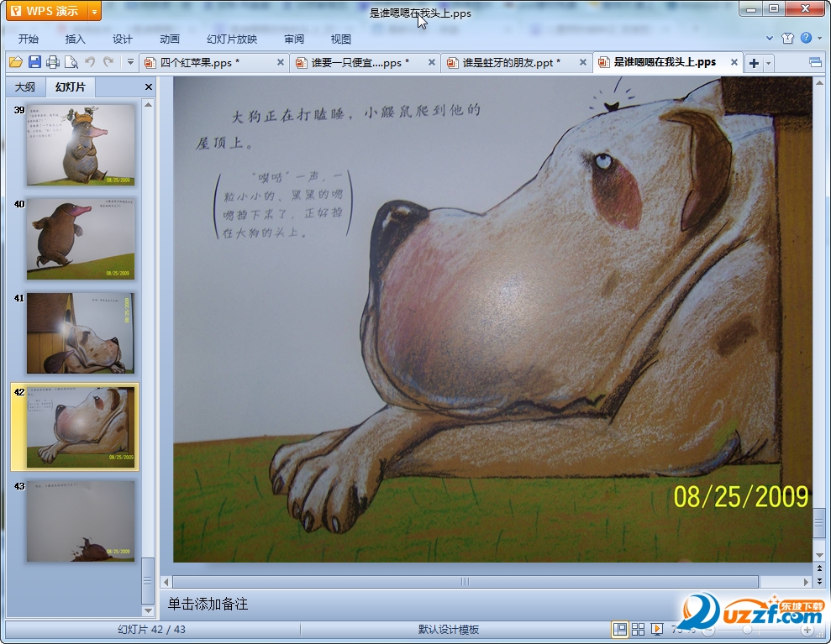
Task: Click the window arrangement icon at tab bar end
Action: tap(815, 62)
